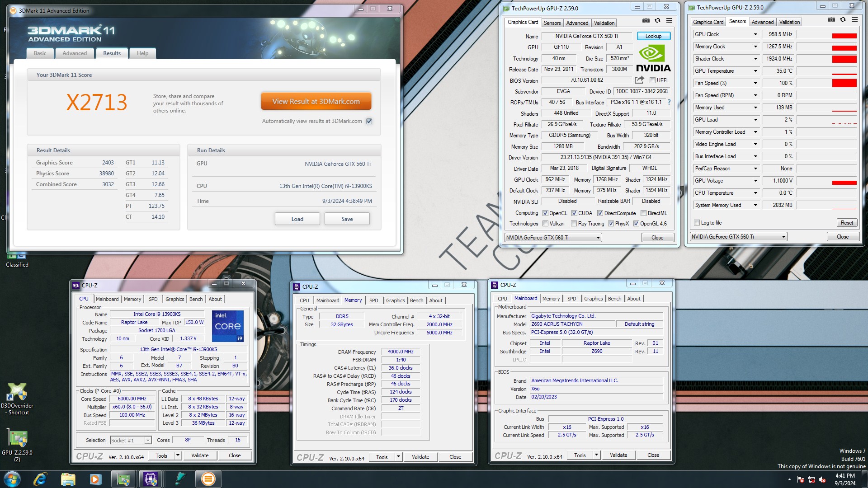Expand the Fan Speed (%) sensor dropdown

755,83
